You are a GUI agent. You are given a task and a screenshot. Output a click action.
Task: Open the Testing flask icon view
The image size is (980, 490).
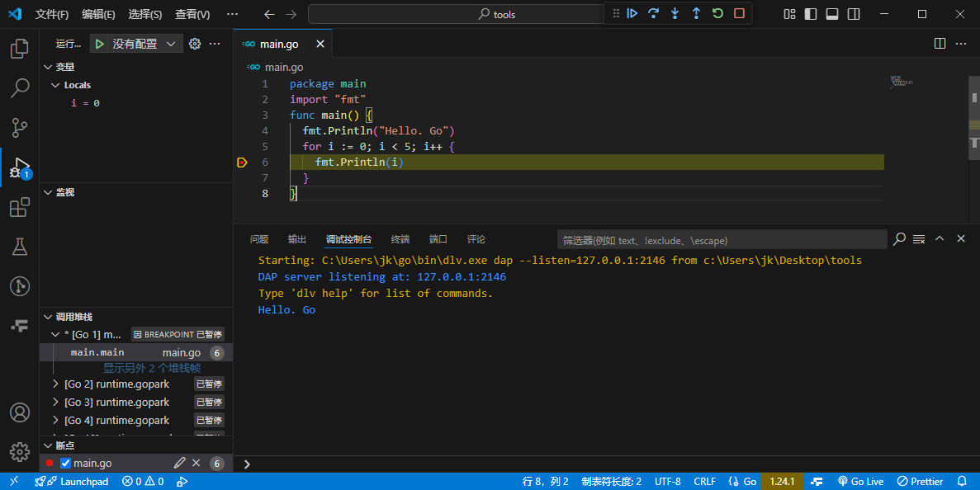point(19,247)
